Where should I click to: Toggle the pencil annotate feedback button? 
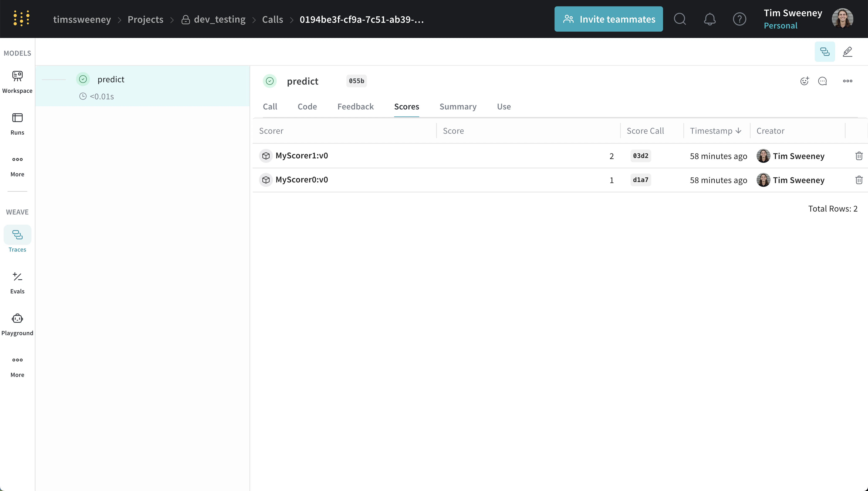(847, 52)
